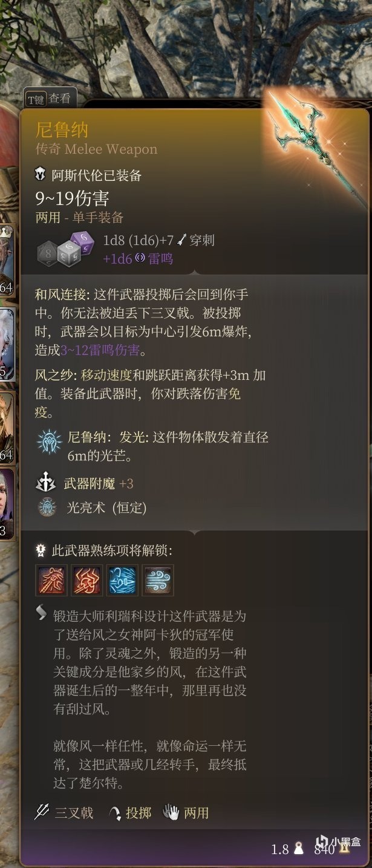
Task: Click the blue lightning weapon skill icon
Action: point(122,580)
